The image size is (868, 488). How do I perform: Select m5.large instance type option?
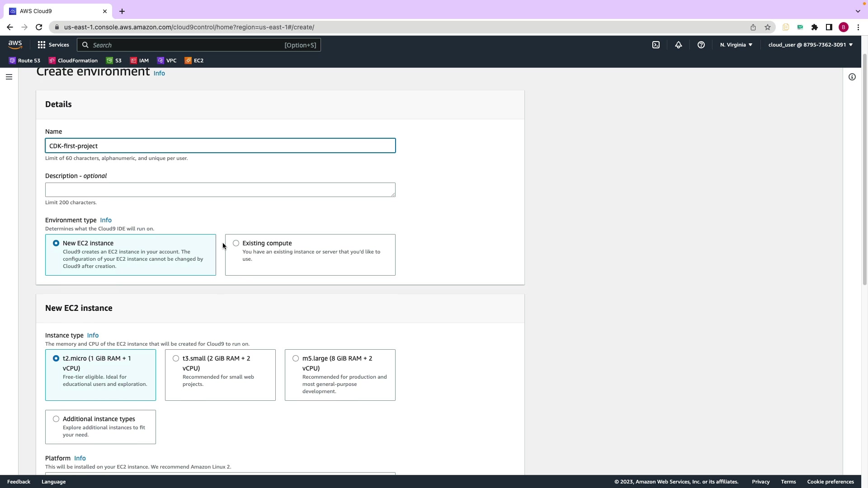(296, 358)
